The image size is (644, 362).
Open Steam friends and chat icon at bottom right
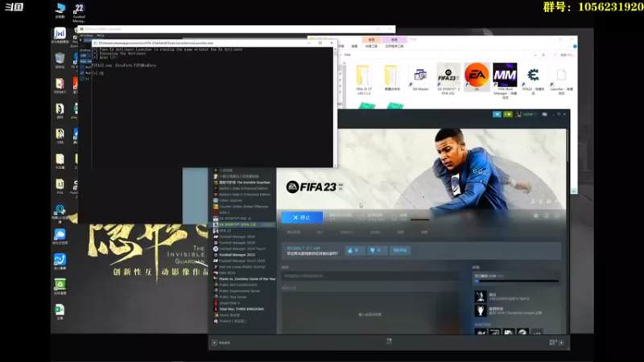(561, 343)
